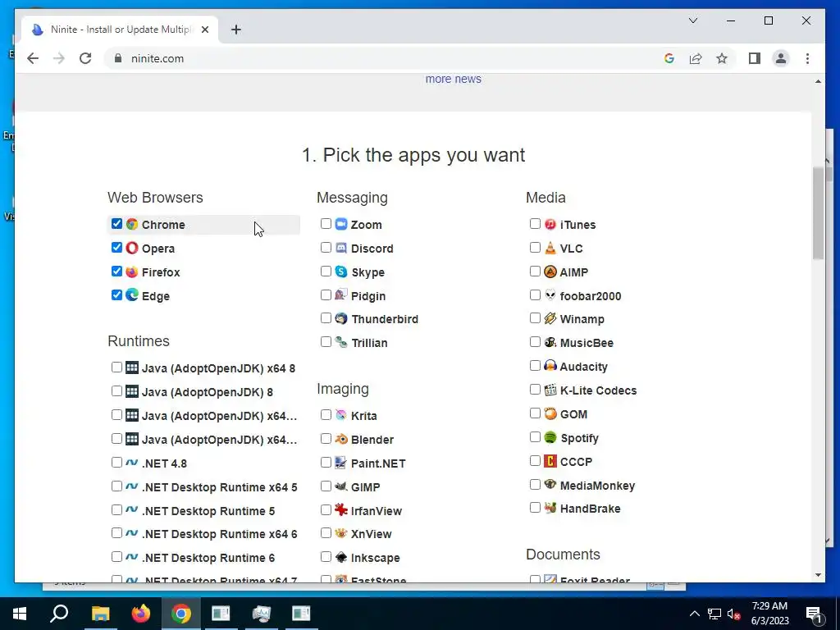The image size is (840, 630).
Task: Click the Opera logo icon
Action: 132,248
